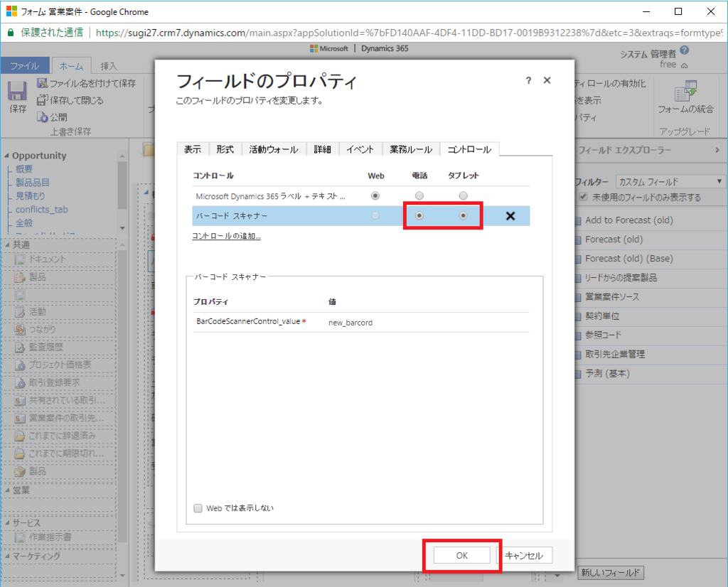Open the ファイル ribbon tab
Image resolution: width=728 pixels, height=587 pixels.
click(25, 66)
